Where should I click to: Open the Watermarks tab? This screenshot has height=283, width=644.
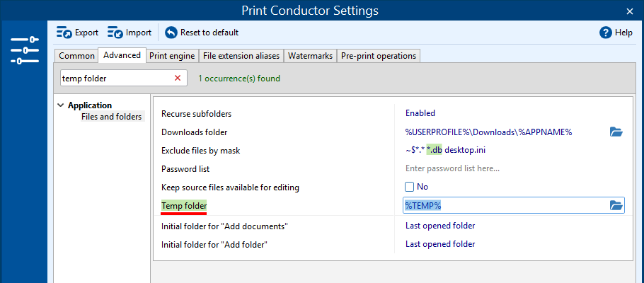310,56
